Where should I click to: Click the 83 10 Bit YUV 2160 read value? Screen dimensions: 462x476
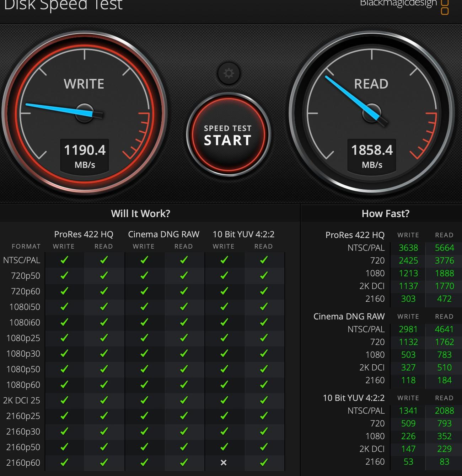click(x=445, y=461)
